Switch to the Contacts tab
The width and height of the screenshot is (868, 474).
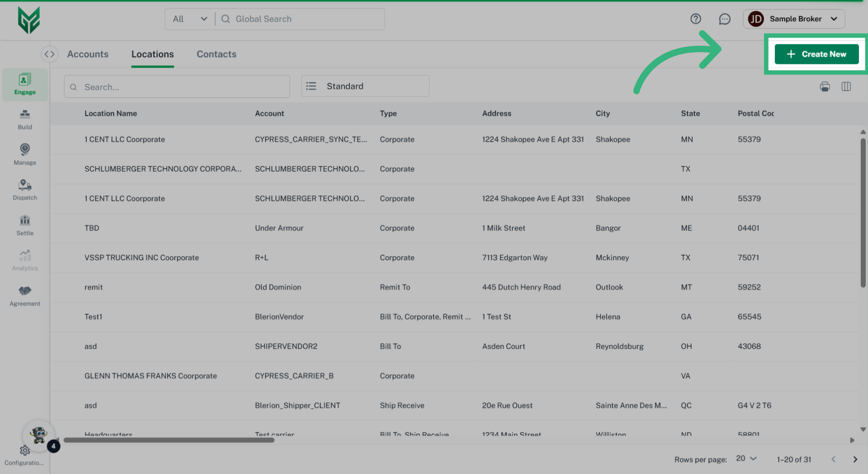[x=216, y=54]
